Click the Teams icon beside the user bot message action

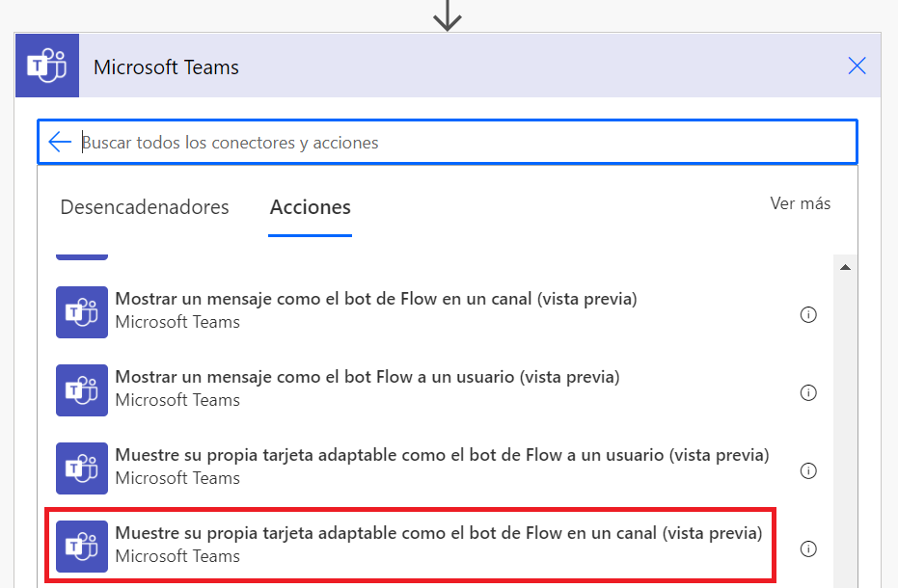pyautogui.click(x=82, y=390)
